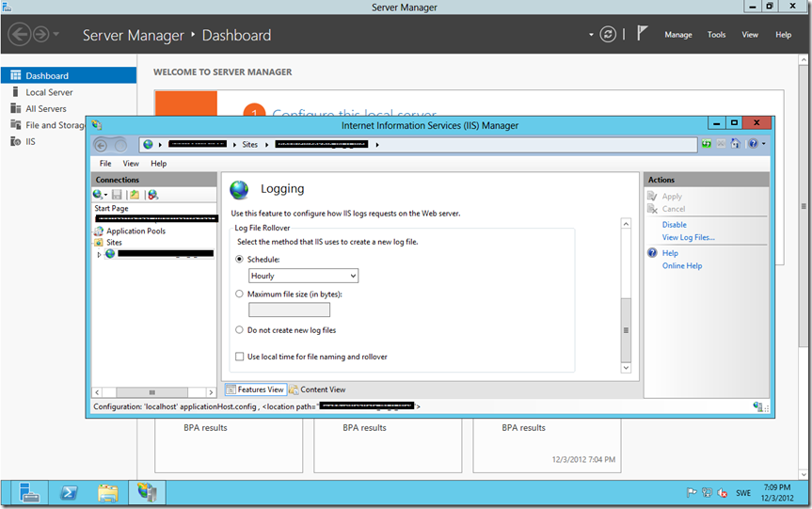Click the Server Manager refresh icon
The height and width of the screenshot is (509, 812).
click(608, 35)
